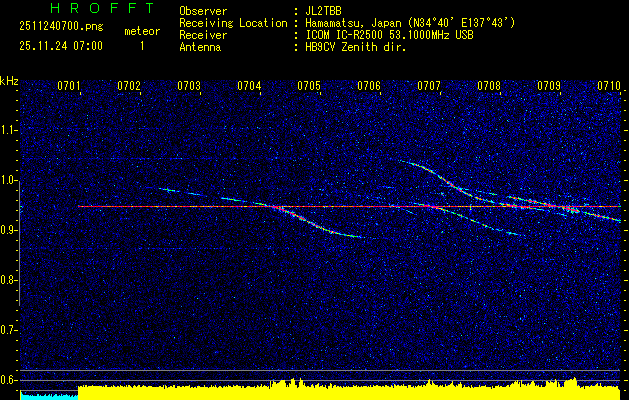Image resolution: width=629 pixels, height=400 pixels.
Task: Select the 0.8 frequency axis label
Action: coord(9,280)
